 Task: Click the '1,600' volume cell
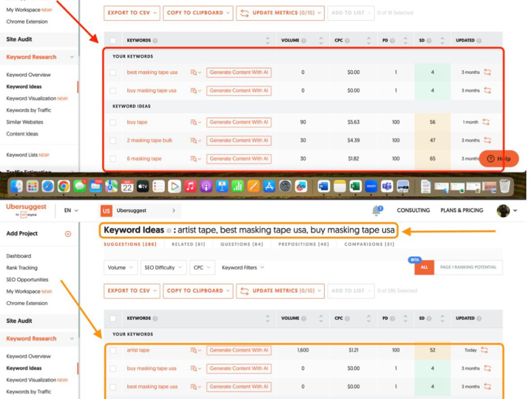(303, 350)
